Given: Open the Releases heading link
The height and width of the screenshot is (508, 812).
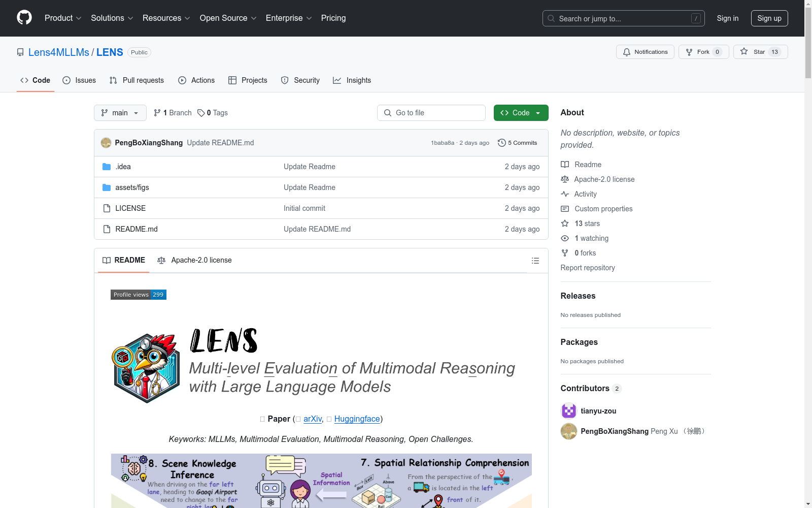Looking at the screenshot, I should pyautogui.click(x=578, y=296).
